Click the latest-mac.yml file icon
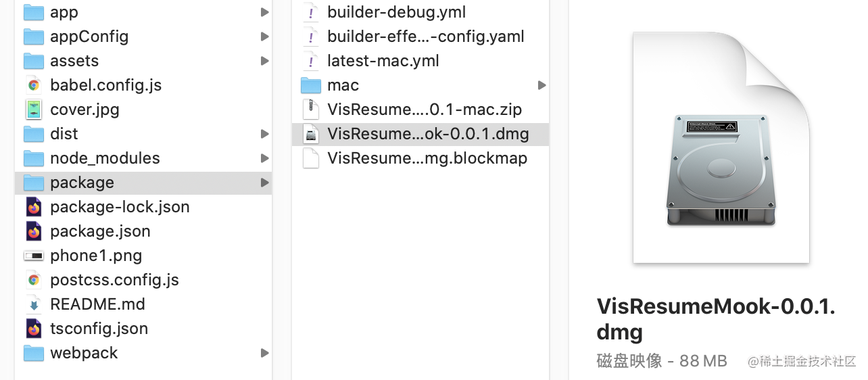 311,61
